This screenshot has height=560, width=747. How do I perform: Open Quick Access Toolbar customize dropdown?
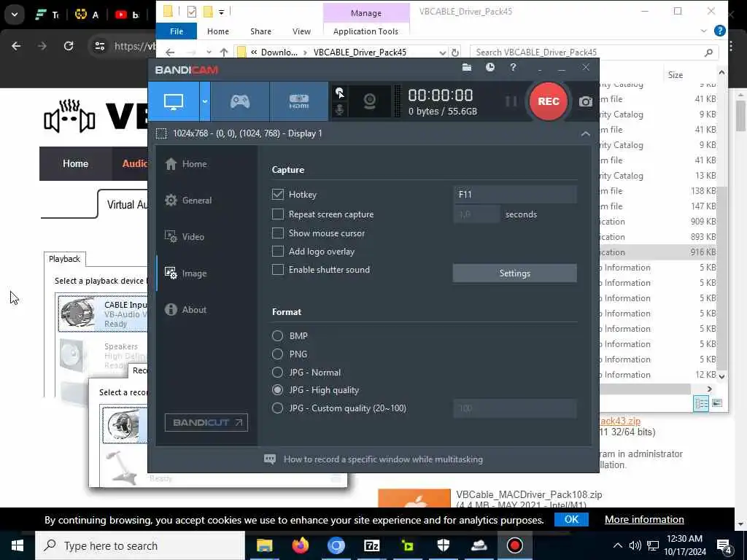[222, 12]
